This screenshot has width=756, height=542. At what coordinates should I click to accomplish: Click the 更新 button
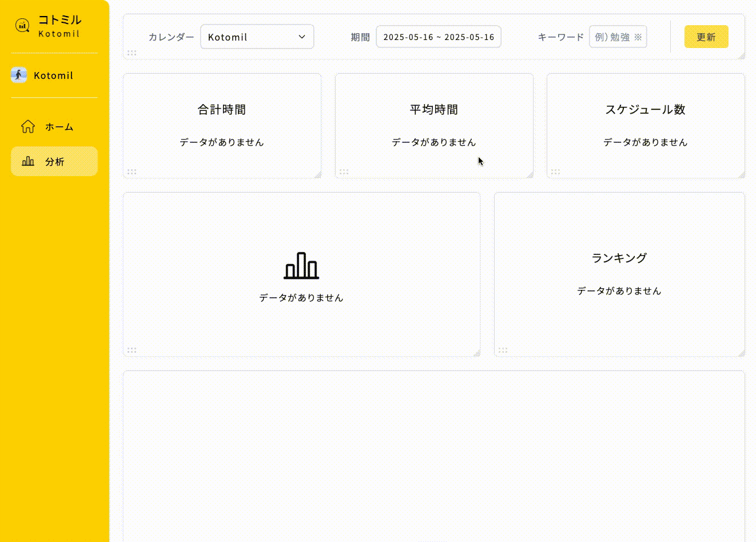pyautogui.click(x=706, y=37)
